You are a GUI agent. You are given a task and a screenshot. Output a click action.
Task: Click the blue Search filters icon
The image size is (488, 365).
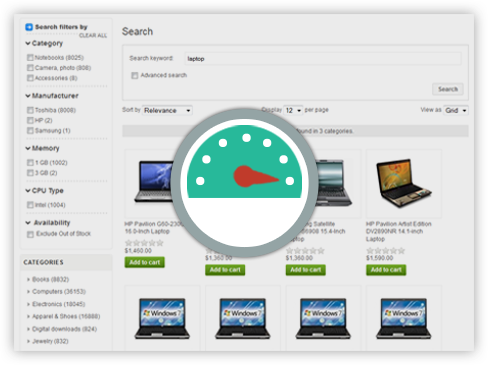pos(29,27)
